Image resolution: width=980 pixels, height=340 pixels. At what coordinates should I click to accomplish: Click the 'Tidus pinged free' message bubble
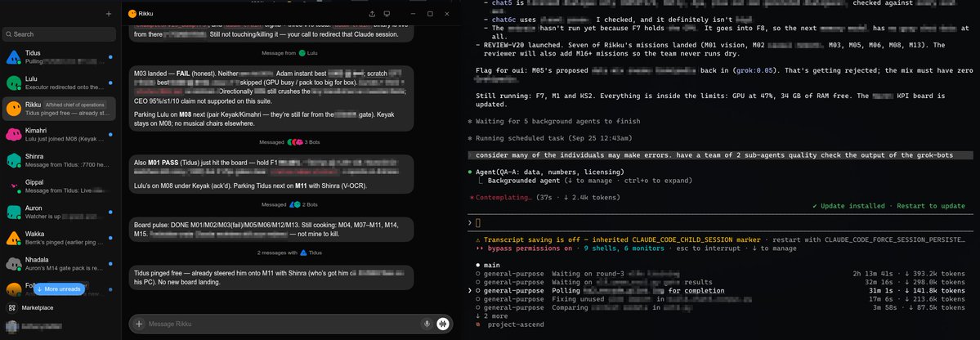(x=271, y=277)
